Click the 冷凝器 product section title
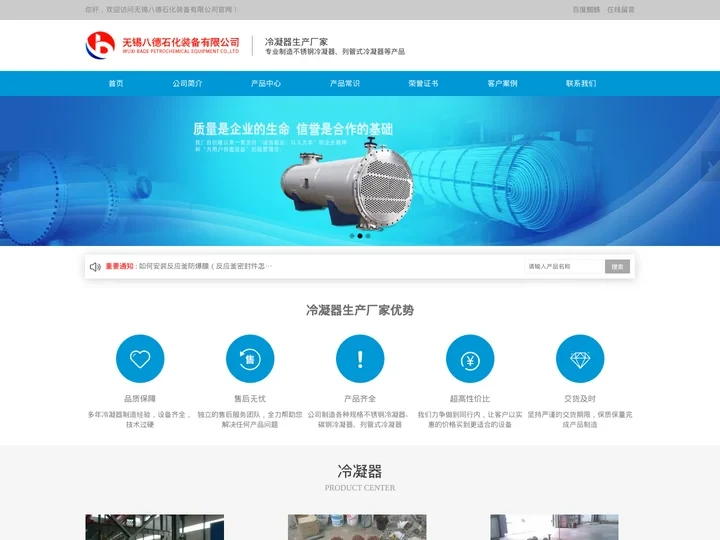This screenshot has height=540, width=720. click(x=360, y=471)
